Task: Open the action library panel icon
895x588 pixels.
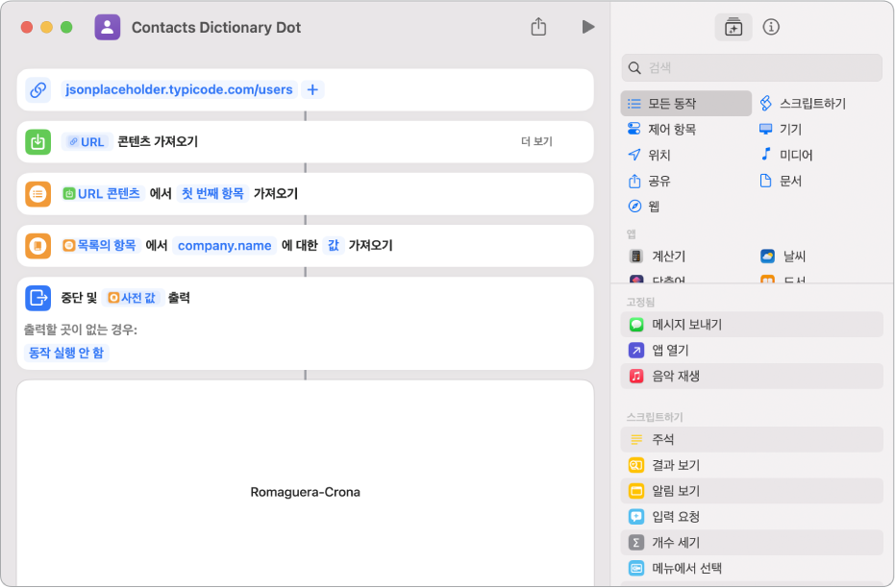Action: pyautogui.click(x=733, y=27)
